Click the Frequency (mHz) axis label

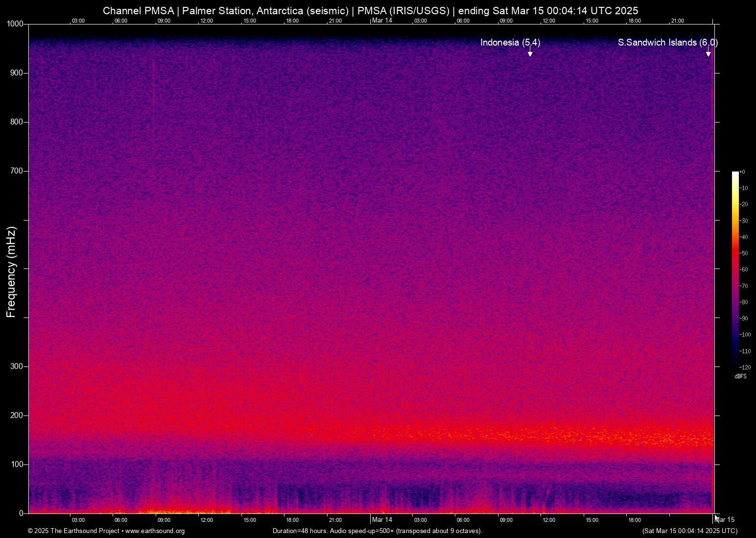[x=11, y=271]
